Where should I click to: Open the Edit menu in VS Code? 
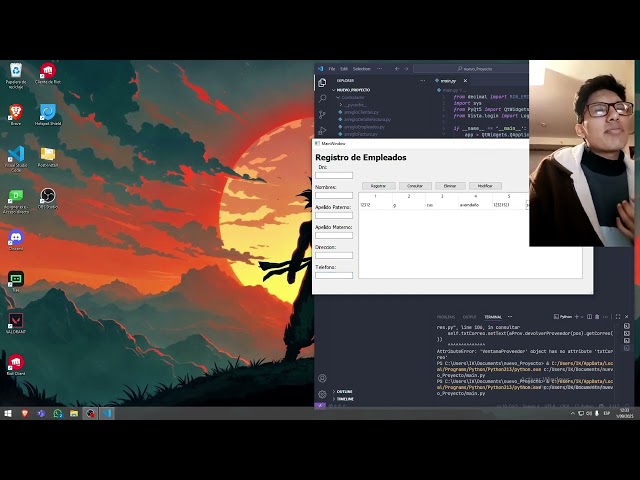344,69
